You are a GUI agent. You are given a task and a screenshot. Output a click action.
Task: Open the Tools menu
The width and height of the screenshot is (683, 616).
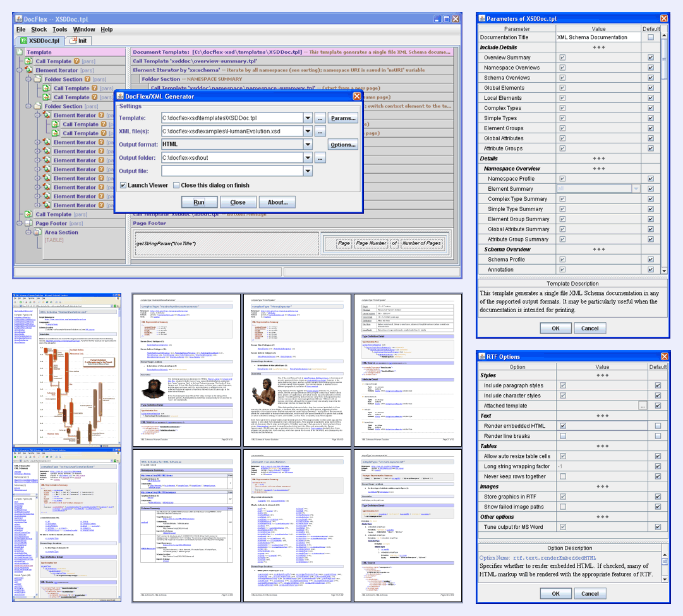pyautogui.click(x=60, y=29)
